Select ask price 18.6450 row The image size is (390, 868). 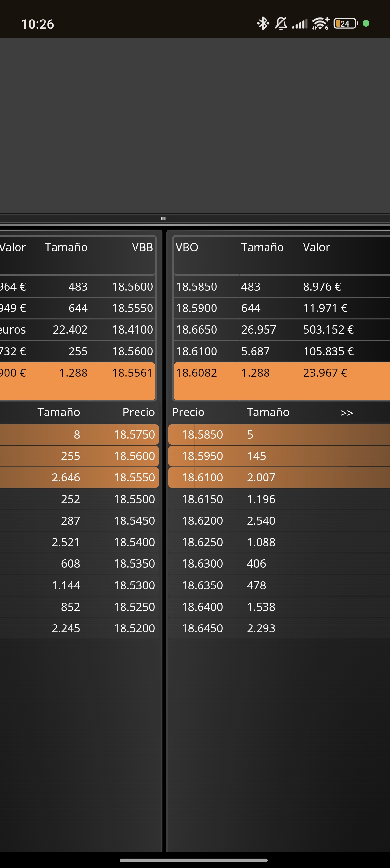click(279, 628)
